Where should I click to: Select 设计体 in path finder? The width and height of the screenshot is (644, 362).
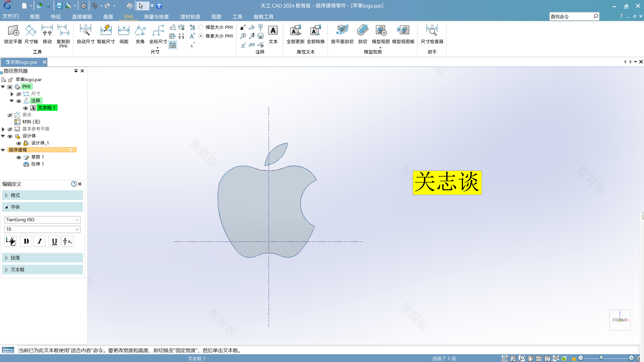pyautogui.click(x=29, y=136)
